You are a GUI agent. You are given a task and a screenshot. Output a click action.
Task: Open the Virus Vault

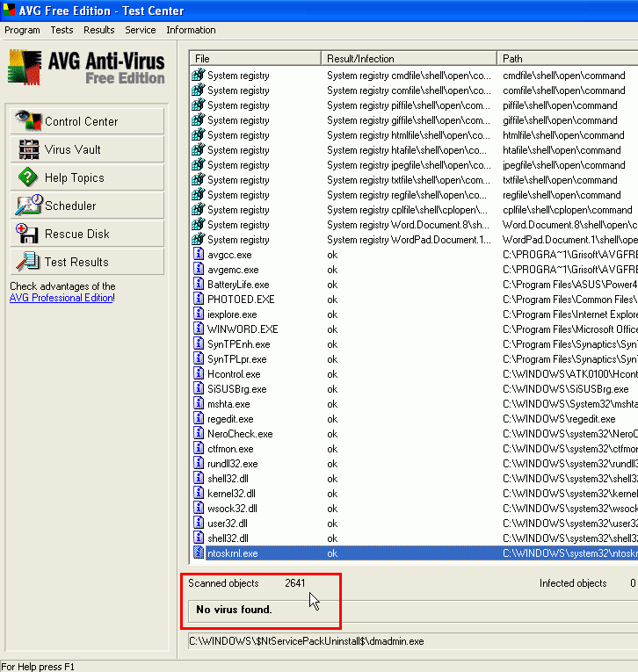87,149
